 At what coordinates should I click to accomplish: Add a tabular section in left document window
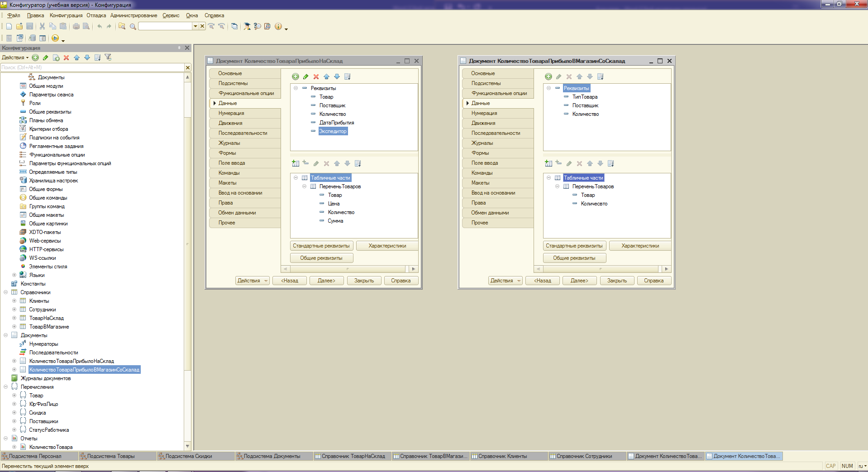point(296,163)
